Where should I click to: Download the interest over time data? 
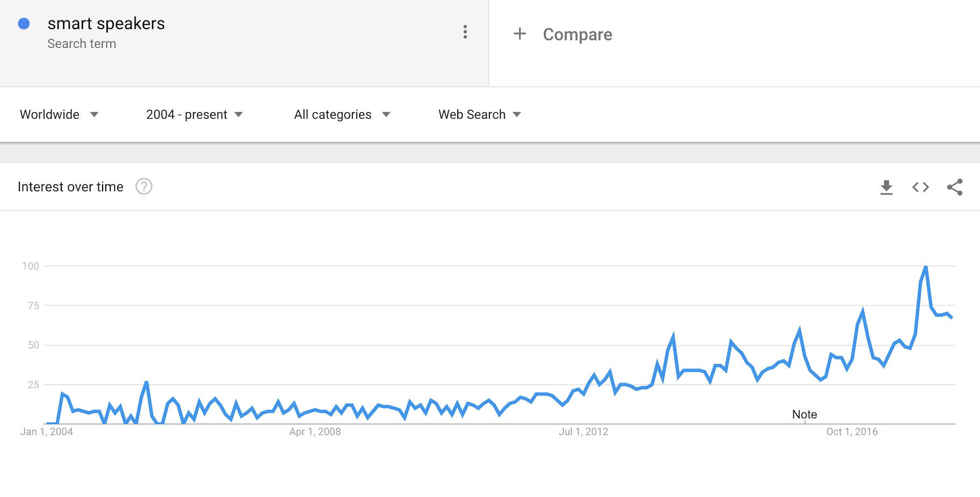click(x=887, y=187)
